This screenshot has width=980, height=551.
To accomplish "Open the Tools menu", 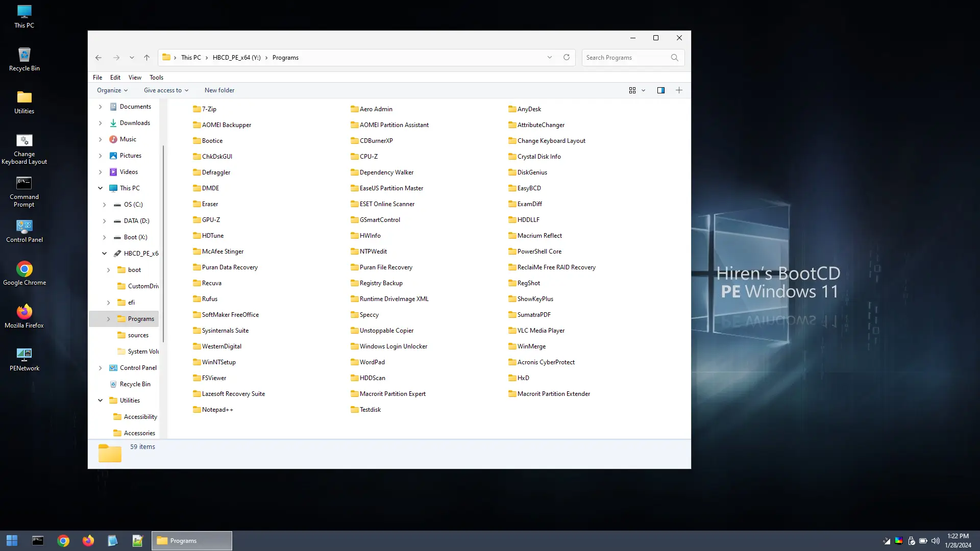I will tap(156, 78).
